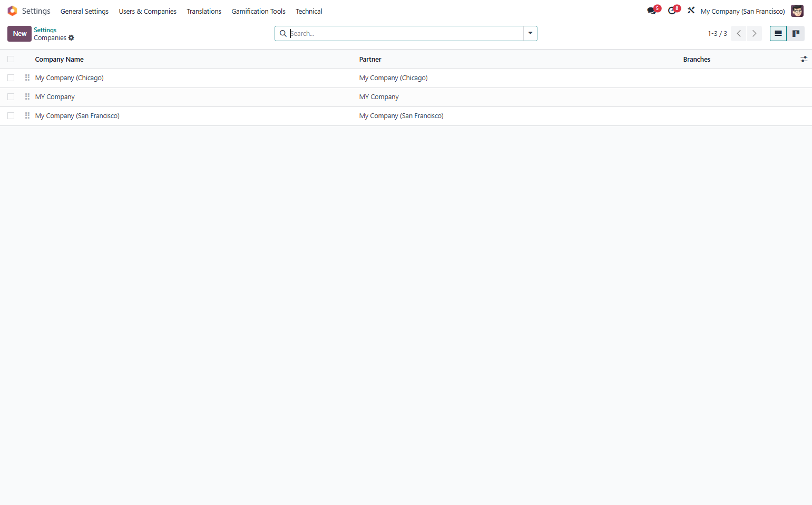Click partner cell MY Company
The width and height of the screenshot is (812, 505).
379,97
